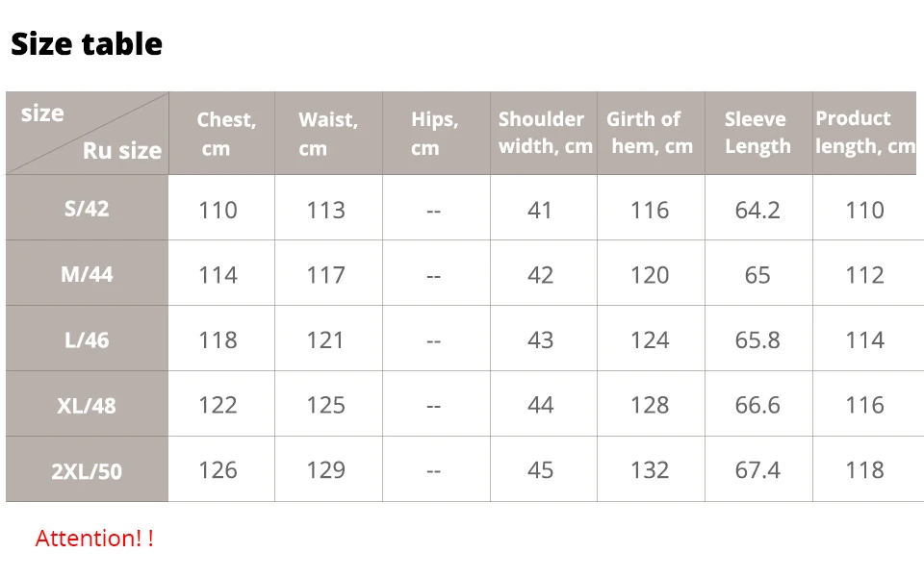Click the Product length, cm header
924x578 pixels.
pyautogui.click(x=864, y=133)
